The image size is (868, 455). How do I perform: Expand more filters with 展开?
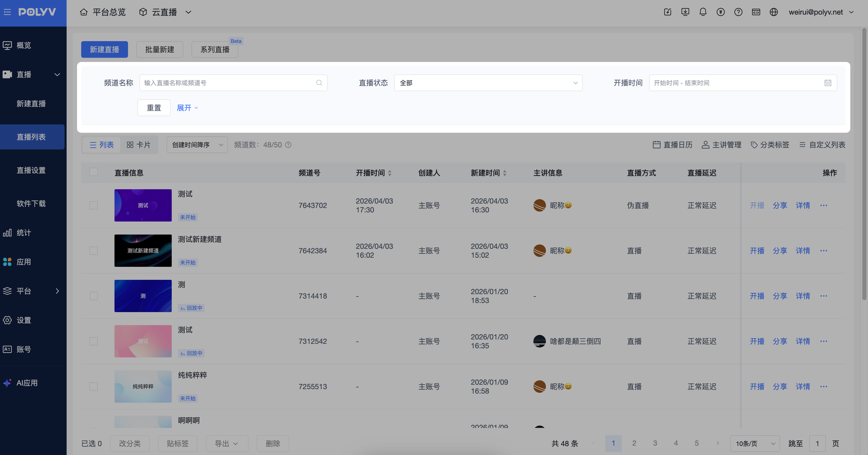187,108
